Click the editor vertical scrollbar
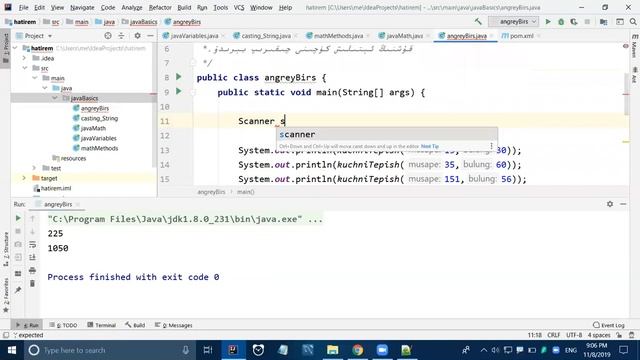Image resolution: width=640 pixels, height=360 pixels. (x=627, y=94)
